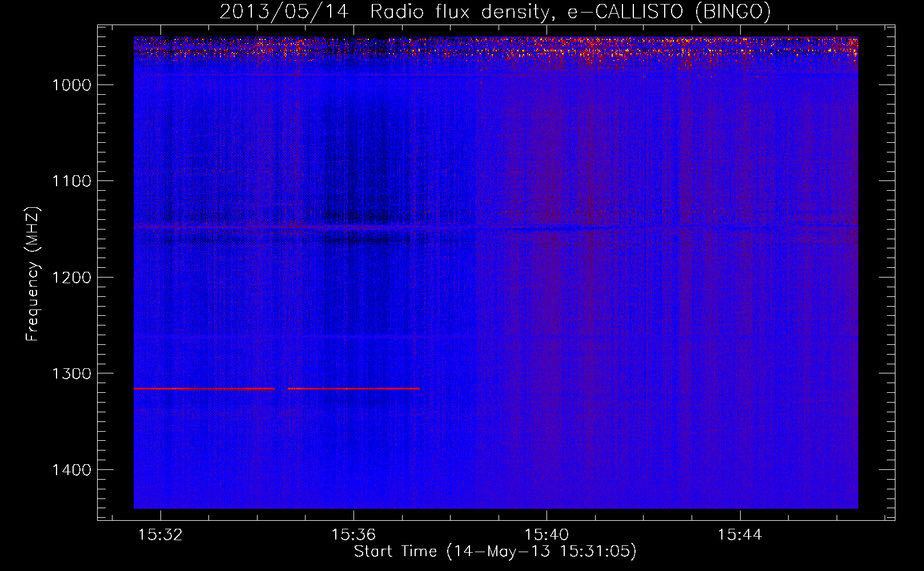The image size is (924, 571).
Task: Click the '15:36' time axis label
Action: point(353,535)
